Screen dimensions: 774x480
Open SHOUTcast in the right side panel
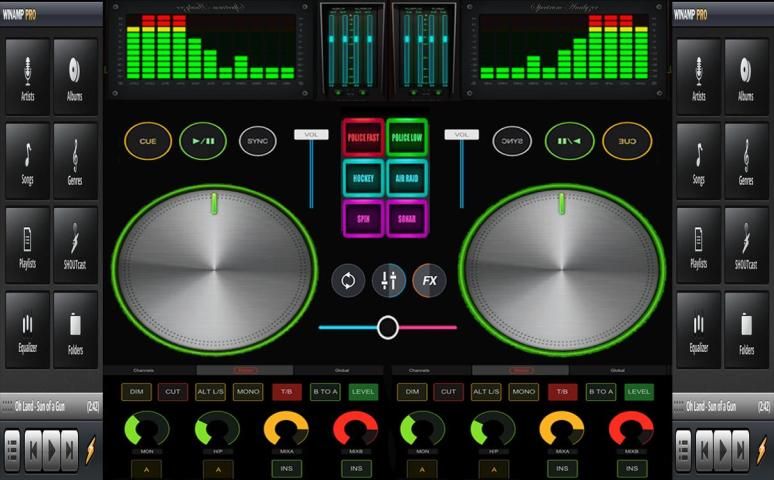[746, 246]
